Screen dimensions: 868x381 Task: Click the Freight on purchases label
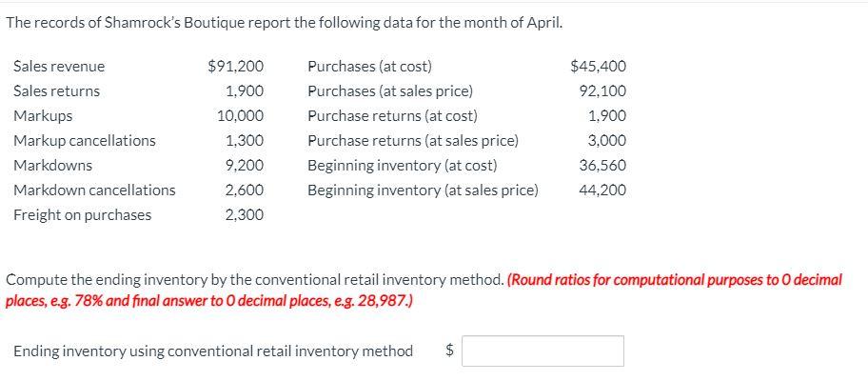pyautogui.click(x=83, y=215)
